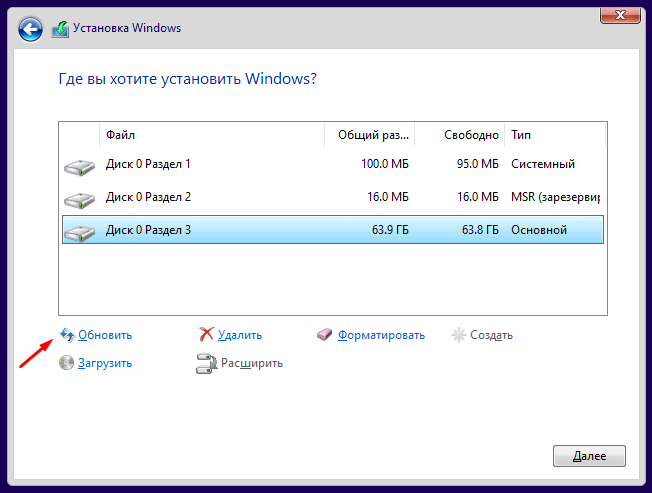The image size is (652, 493).
Task: Click the MSR (зарезервир type cell
Action: (x=556, y=197)
